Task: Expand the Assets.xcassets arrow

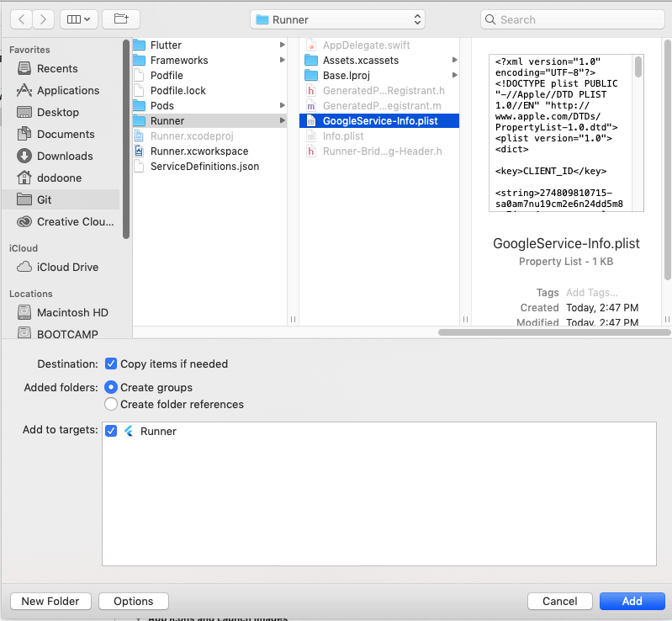Action: point(455,60)
